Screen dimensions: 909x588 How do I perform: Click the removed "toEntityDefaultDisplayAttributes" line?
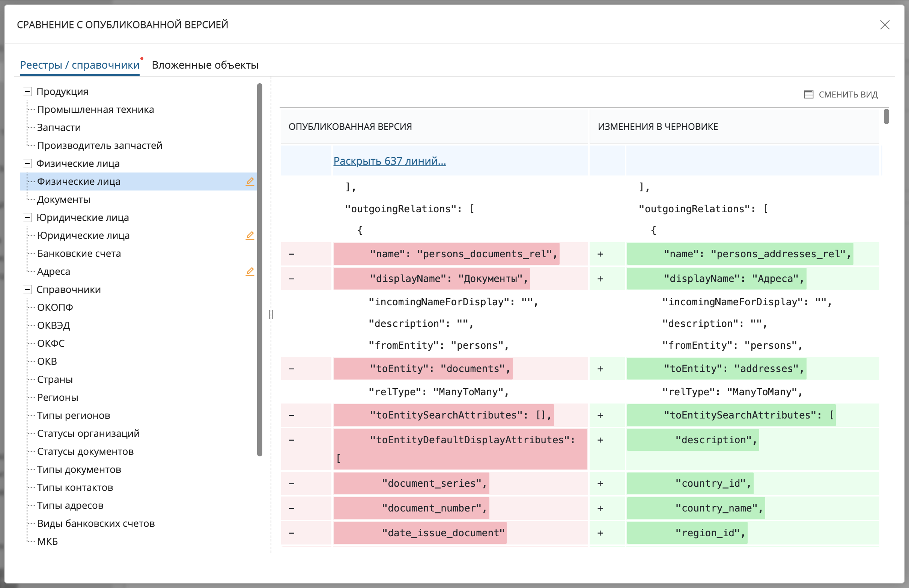coord(460,449)
